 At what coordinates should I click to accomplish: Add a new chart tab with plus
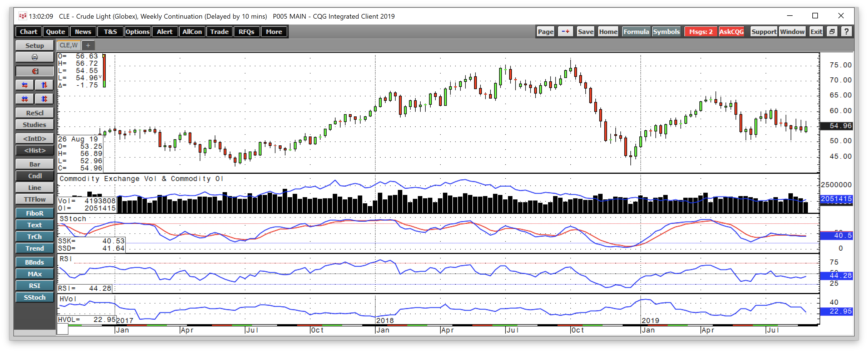(88, 45)
